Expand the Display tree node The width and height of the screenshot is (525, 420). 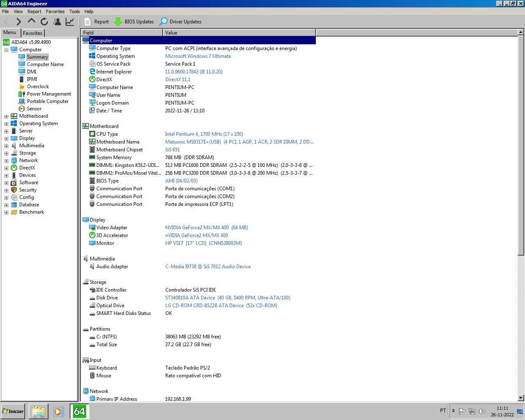tap(6, 139)
